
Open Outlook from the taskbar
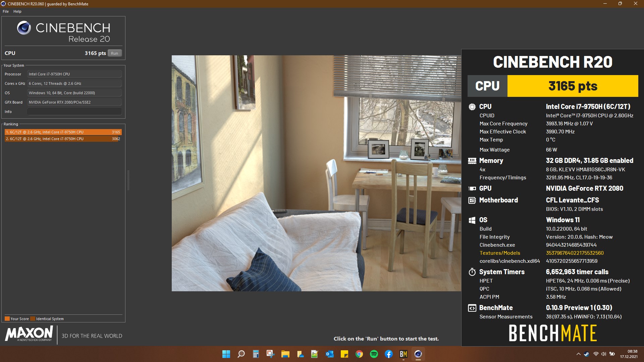330,354
